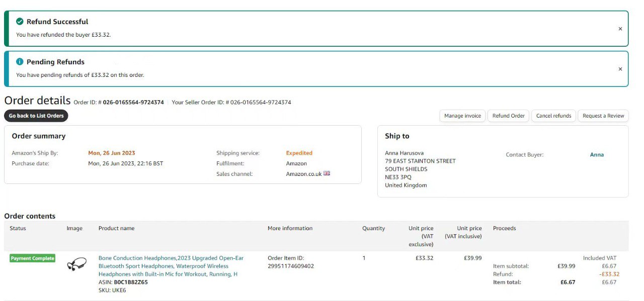Click the blue Pending Refunds info icon
This screenshot has height=301, width=644.
tap(20, 62)
